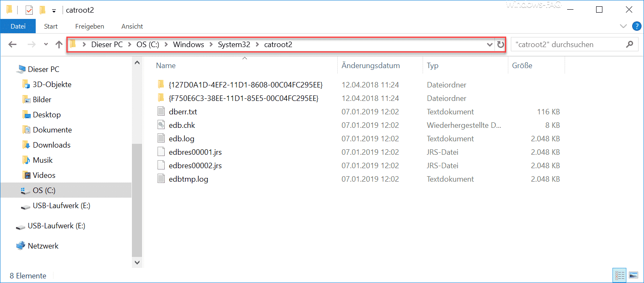Select folder {F750E6C3-38EE-11D1-85E5-00C04FC295EE}
This screenshot has width=644, height=283.
click(x=244, y=98)
